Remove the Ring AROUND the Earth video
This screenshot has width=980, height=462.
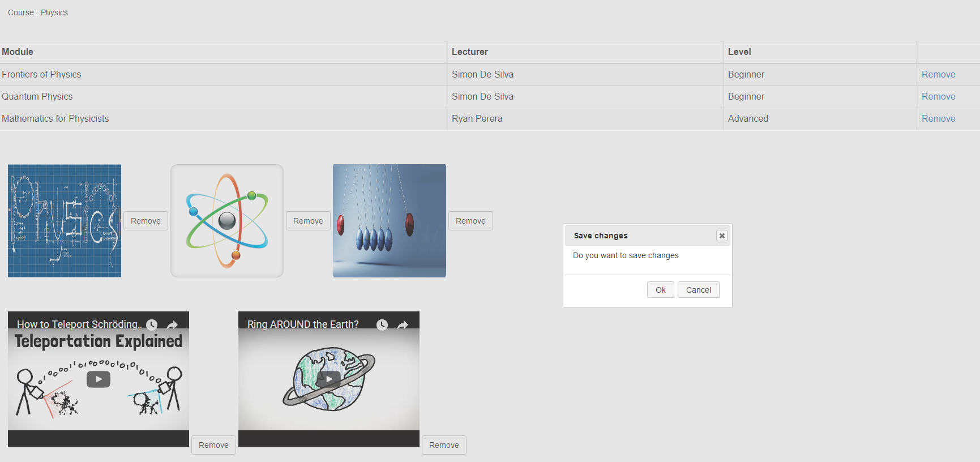(444, 445)
